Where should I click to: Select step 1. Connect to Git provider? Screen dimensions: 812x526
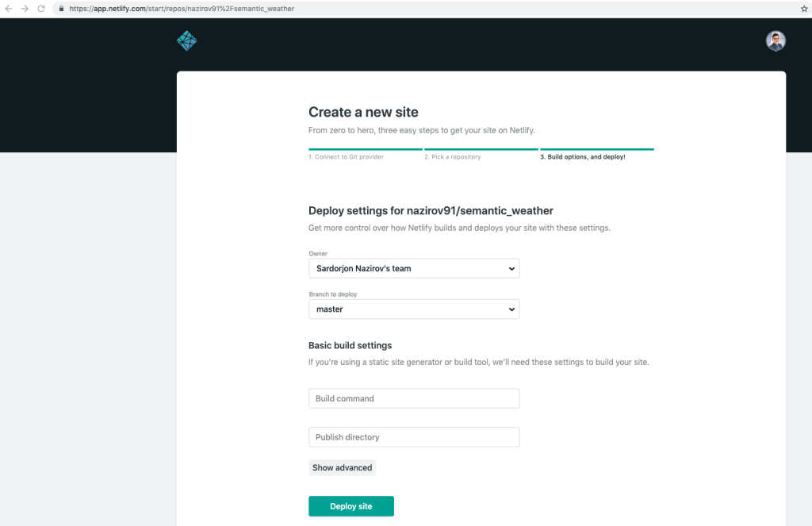click(346, 157)
